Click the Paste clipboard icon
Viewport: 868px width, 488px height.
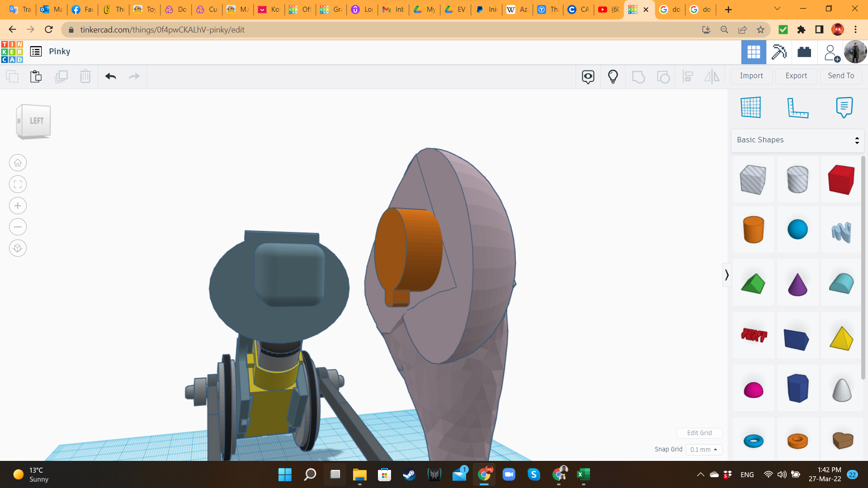click(36, 76)
